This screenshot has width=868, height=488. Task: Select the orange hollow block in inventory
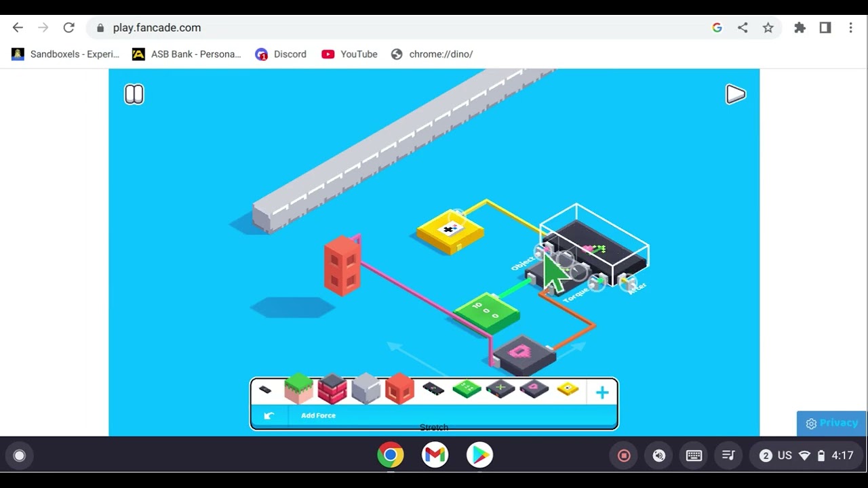[x=400, y=389]
